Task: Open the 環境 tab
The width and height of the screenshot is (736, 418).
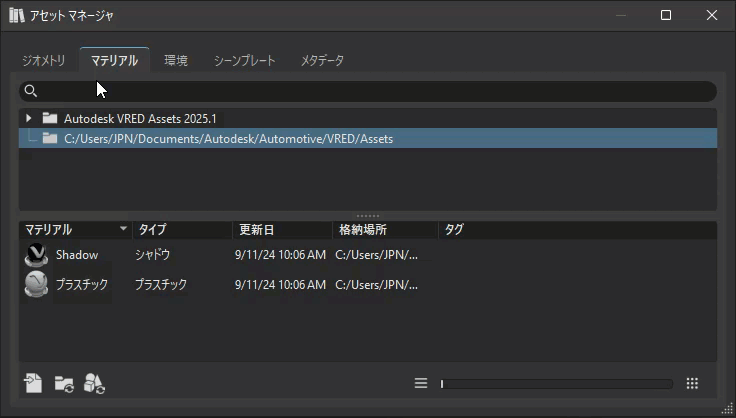Action: [176, 61]
